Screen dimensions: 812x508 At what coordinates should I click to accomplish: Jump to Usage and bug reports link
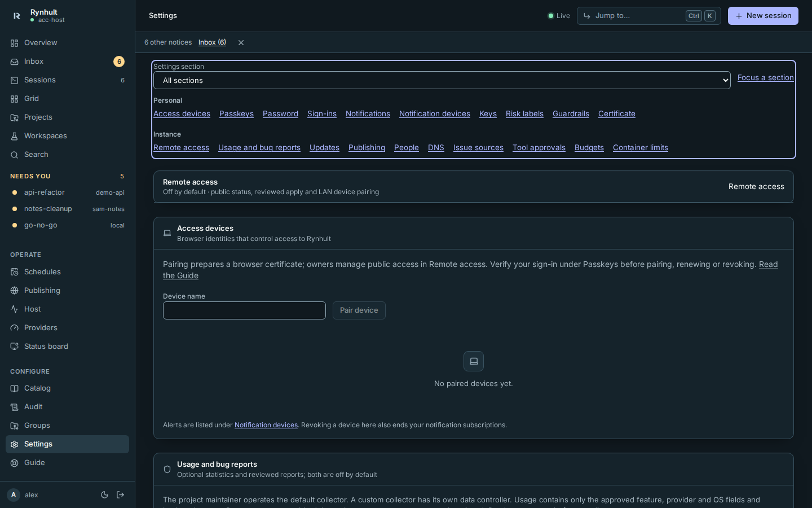tap(259, 148)
